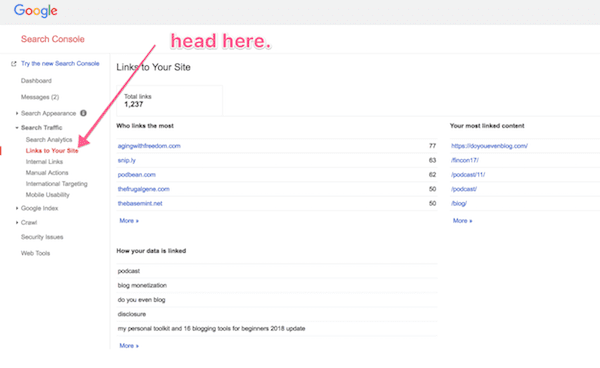Image resolution: width=600 pixels, height=368 pixels.
Task: Collapse the Search Traffic section arrow
Action: [17, 128]
